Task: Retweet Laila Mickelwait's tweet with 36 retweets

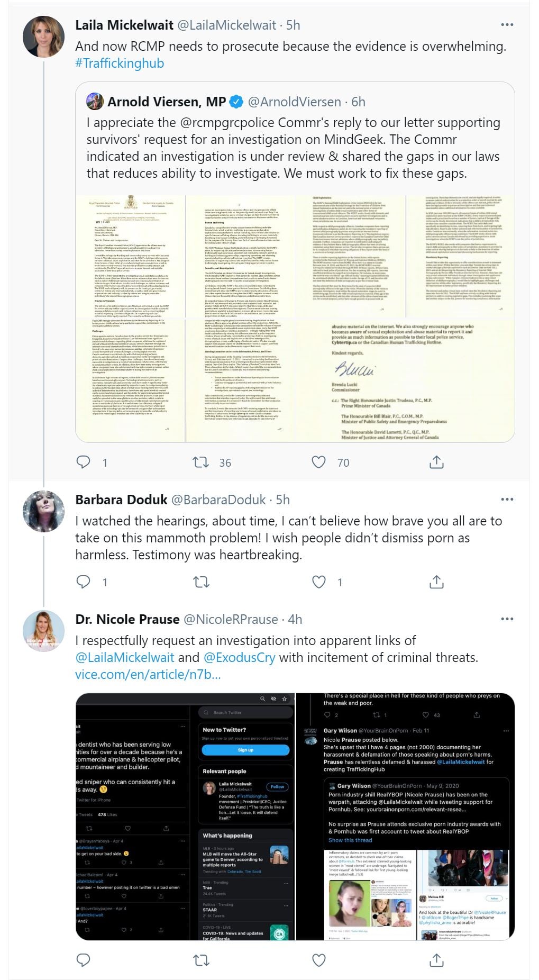Action: coord(201,462)
